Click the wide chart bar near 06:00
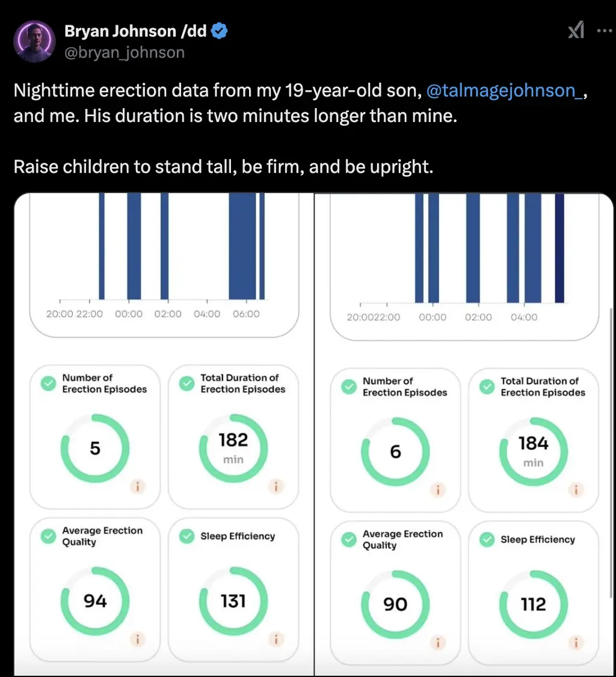The height and width of the screenshot is (677, 616). point(242,247)
